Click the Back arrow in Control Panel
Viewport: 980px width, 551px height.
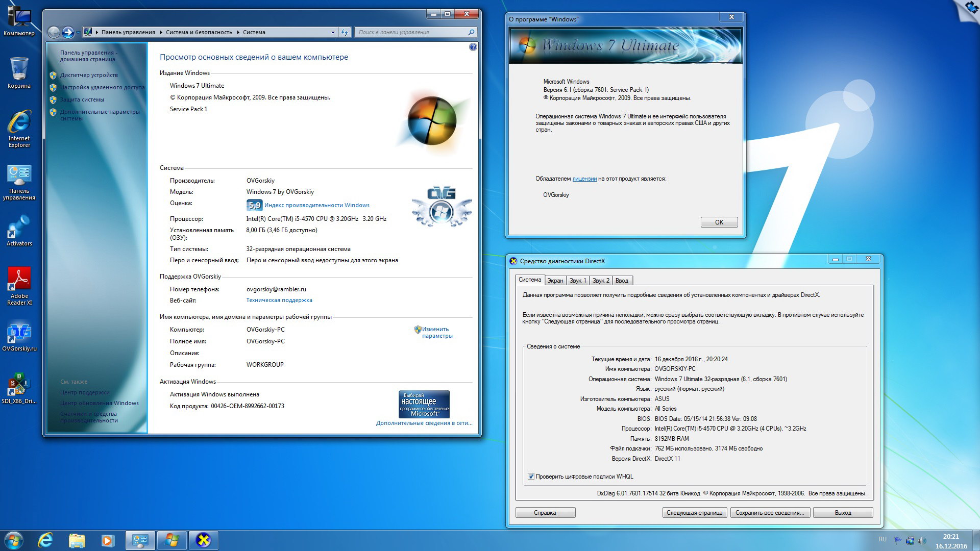tap(54, 32)
